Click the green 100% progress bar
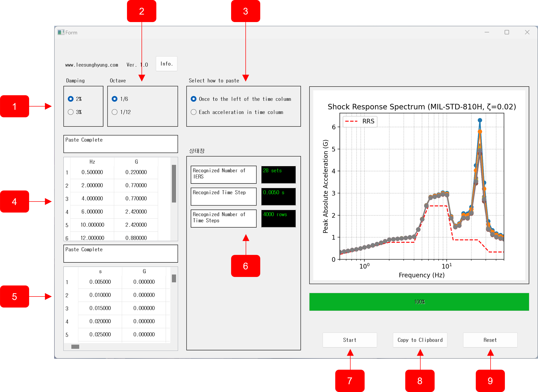The width and height of the screenshot is (538, 392). pos(419,302)
